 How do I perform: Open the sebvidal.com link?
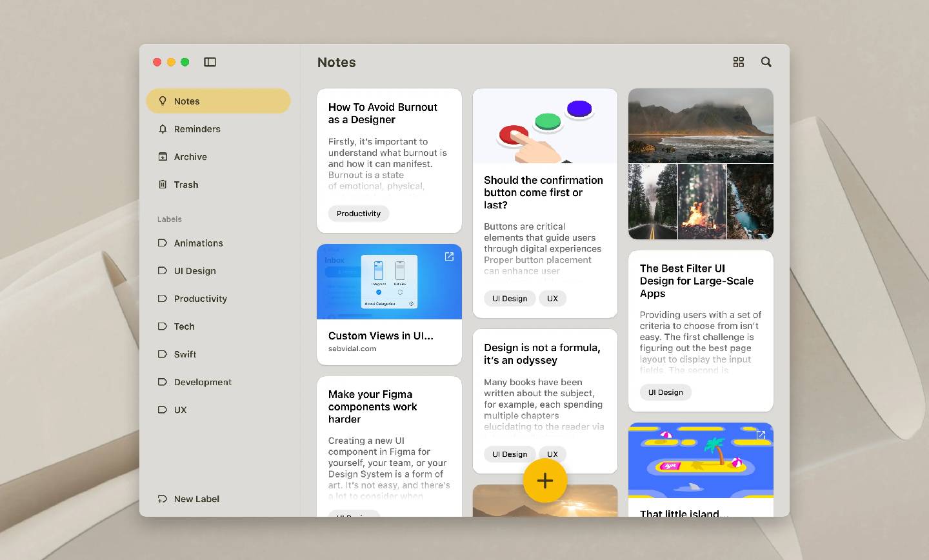352,348
